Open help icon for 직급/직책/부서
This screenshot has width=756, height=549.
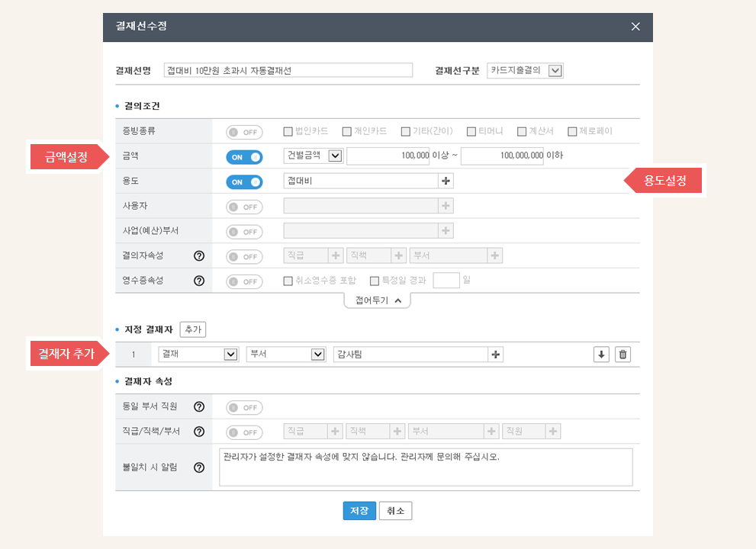pos(199,432)
